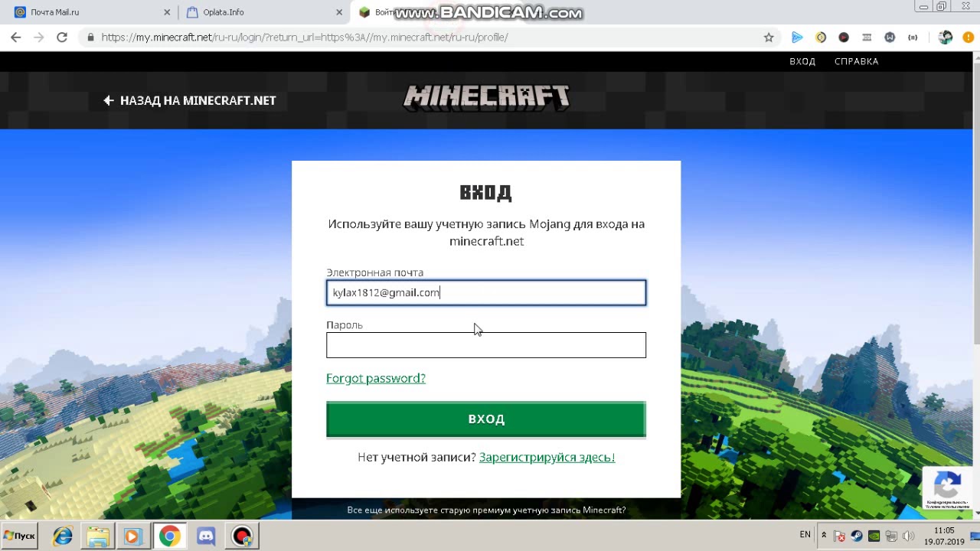Screen dimensions: 980x551
Task: Open the hexagonal W extension icon
Action: click(x=890, y=37)
